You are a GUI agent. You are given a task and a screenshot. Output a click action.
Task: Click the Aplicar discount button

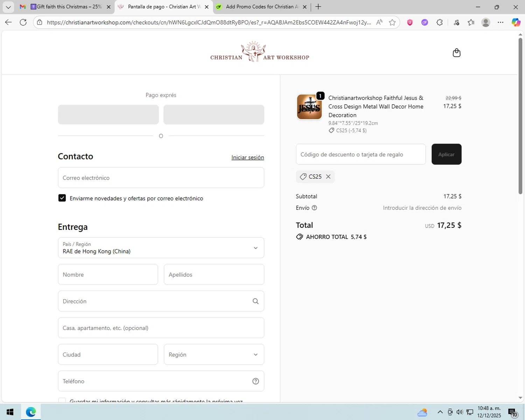446,154
